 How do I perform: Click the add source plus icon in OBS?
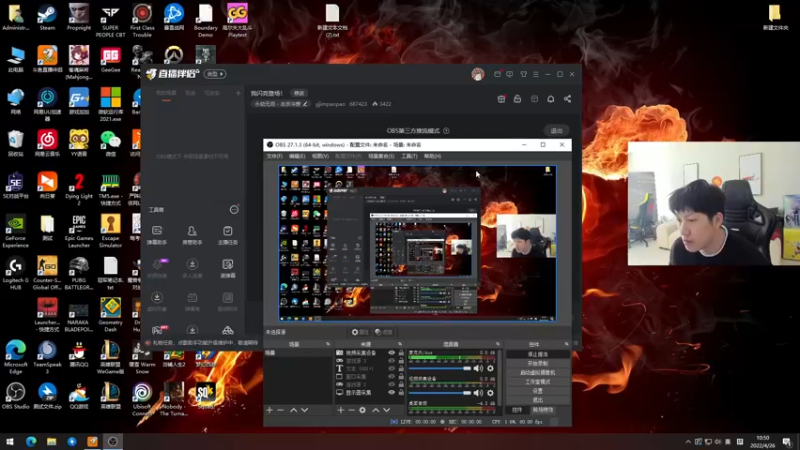[341, 410]
